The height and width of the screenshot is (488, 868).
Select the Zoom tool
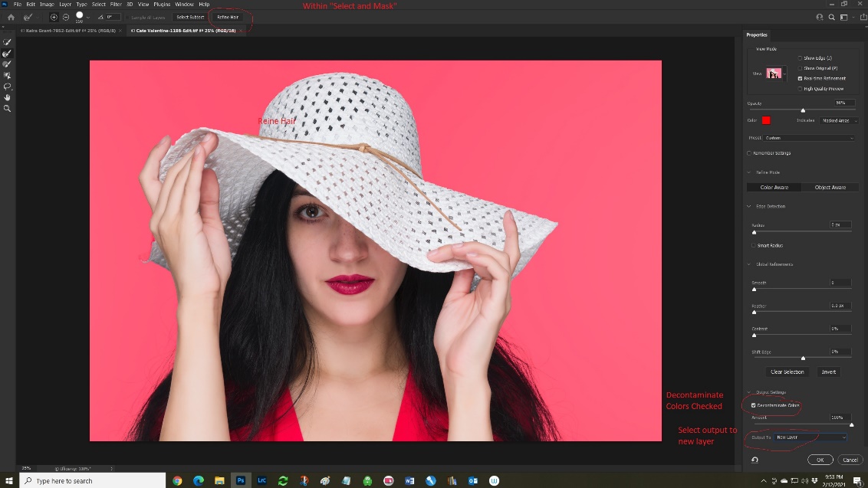[x=7, y=109]
